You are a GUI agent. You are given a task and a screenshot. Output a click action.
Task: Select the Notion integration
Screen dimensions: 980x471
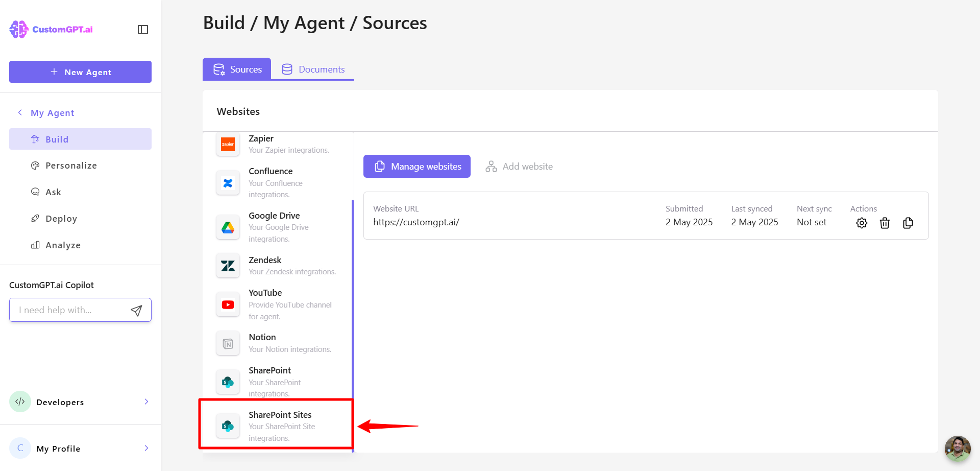click(277, 343)
